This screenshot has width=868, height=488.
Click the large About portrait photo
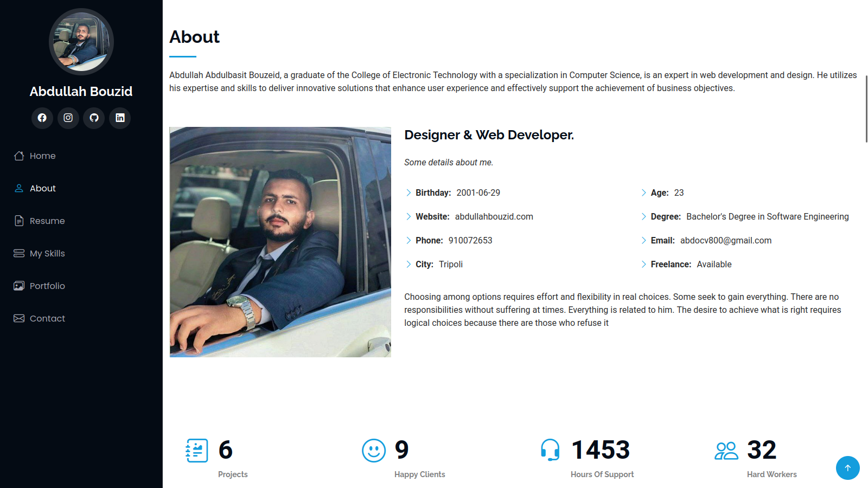click(280, 242)
